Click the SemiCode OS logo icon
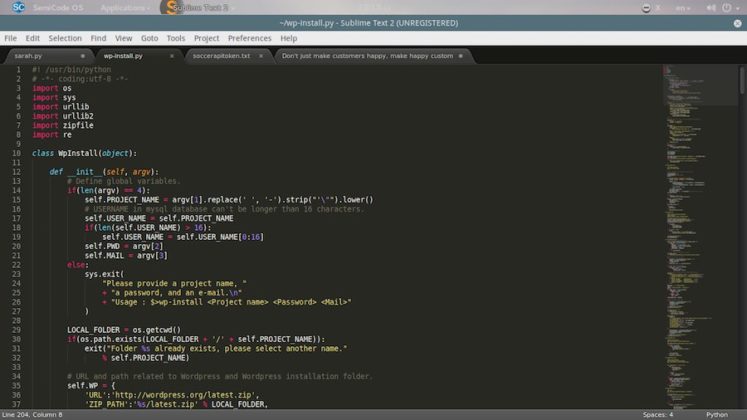The width and height of the screenshot is (747, 420). pyautogui.click(x=18, y=7)
